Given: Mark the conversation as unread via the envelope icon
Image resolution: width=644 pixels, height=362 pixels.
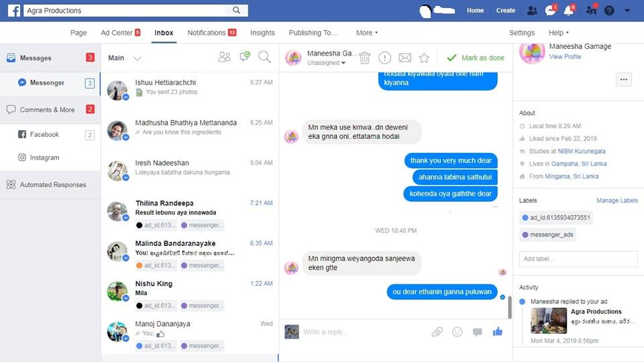Looking at the screenshot, I should click(x=405, y=58).
